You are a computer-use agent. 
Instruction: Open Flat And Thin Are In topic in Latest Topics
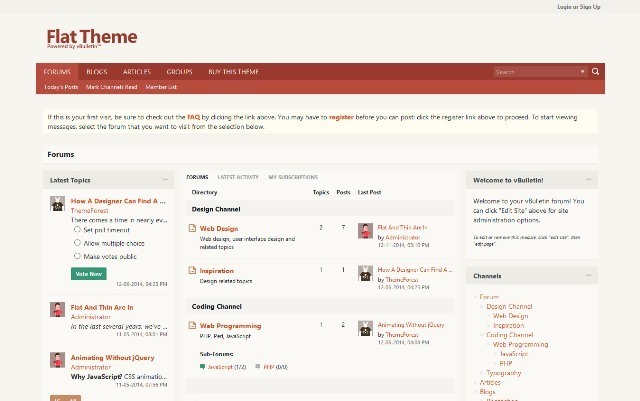(x=102, y=307)
